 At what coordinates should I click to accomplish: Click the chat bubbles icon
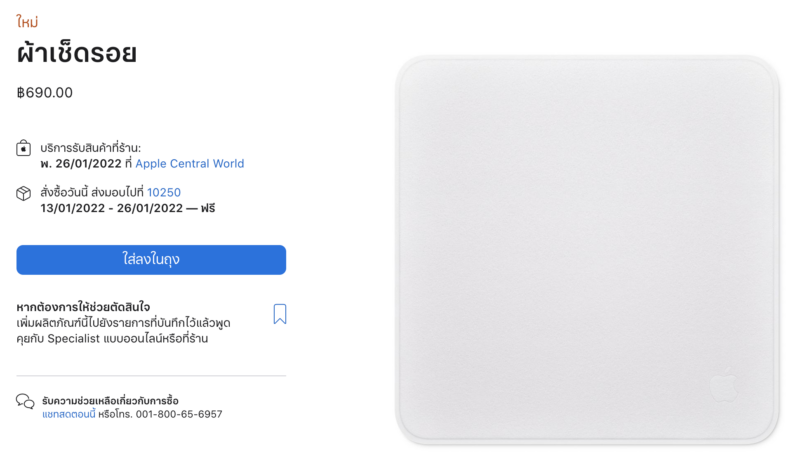coord(25,401)
